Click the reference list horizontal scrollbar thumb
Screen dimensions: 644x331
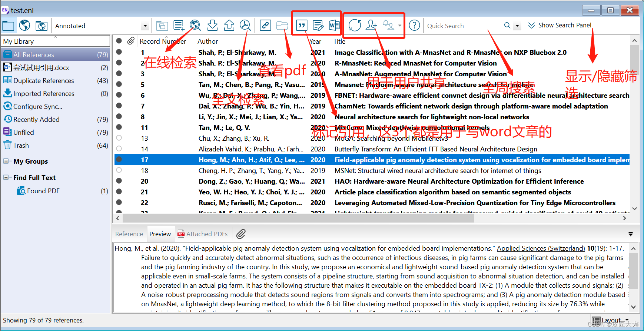298,218
